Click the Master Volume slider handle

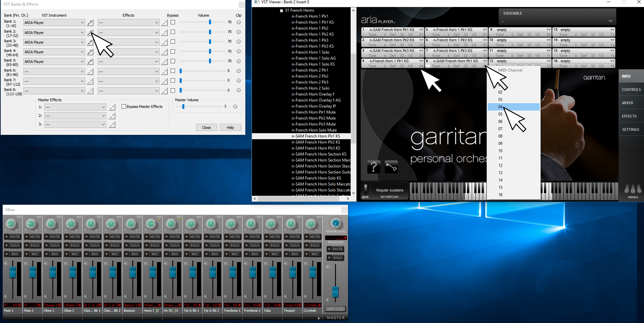(183, 107)
